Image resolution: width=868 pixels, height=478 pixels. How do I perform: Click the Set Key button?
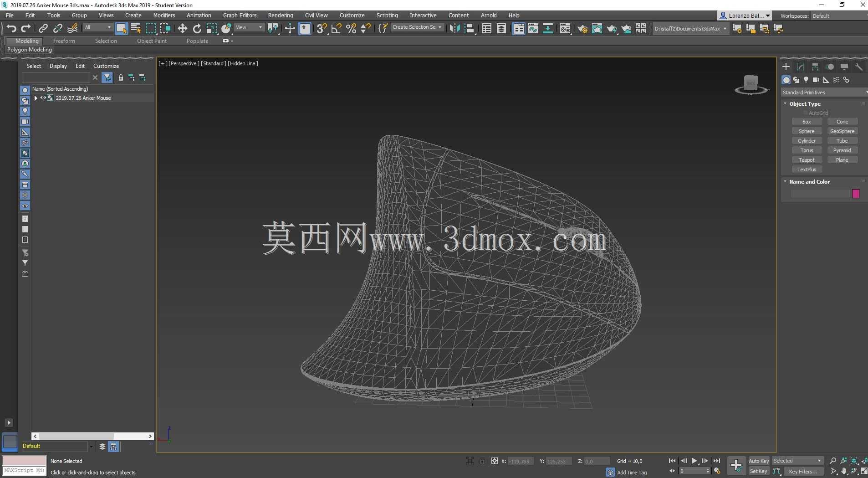click(758, 471)
